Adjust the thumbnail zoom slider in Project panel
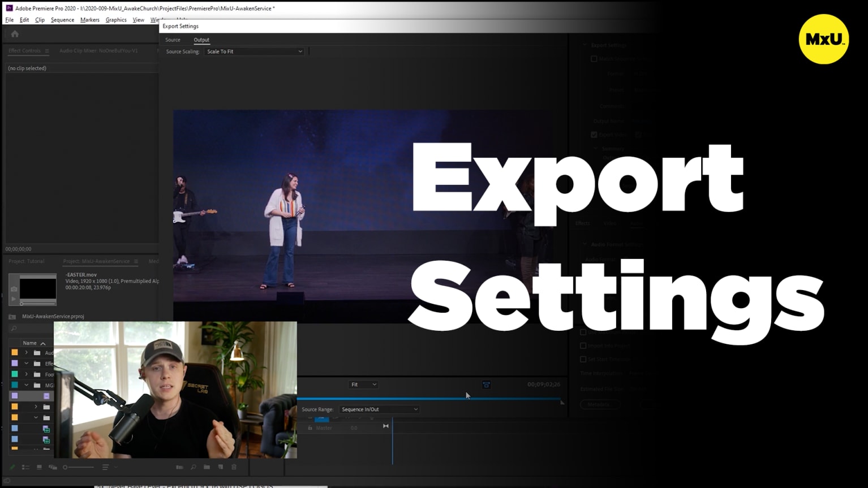 tap(65, 467)
